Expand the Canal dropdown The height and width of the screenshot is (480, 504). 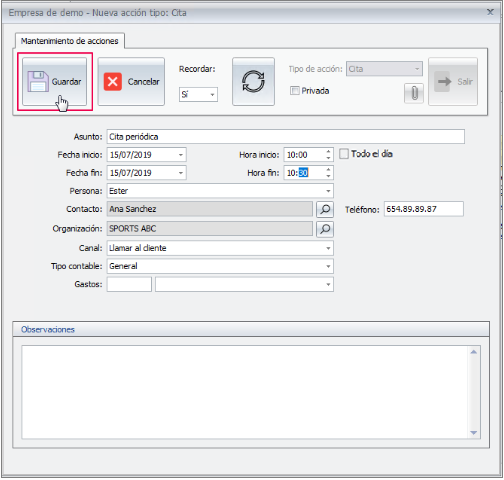[x=328, y=248]
